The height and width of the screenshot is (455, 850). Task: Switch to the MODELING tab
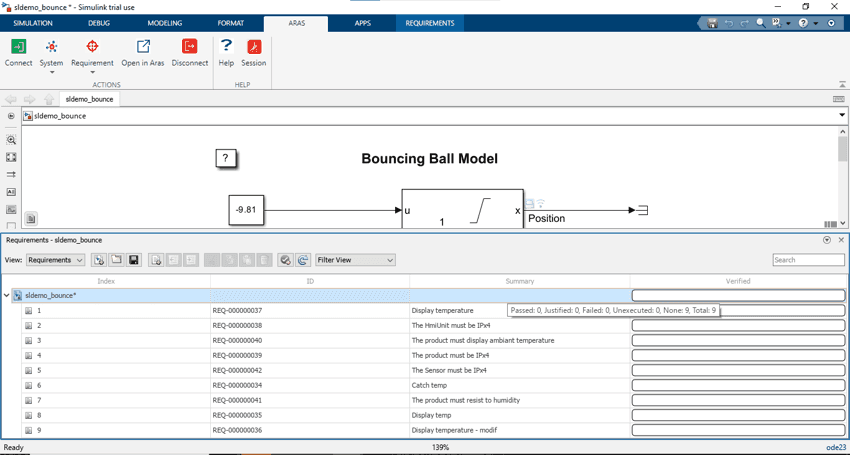[x=165, y=23]
